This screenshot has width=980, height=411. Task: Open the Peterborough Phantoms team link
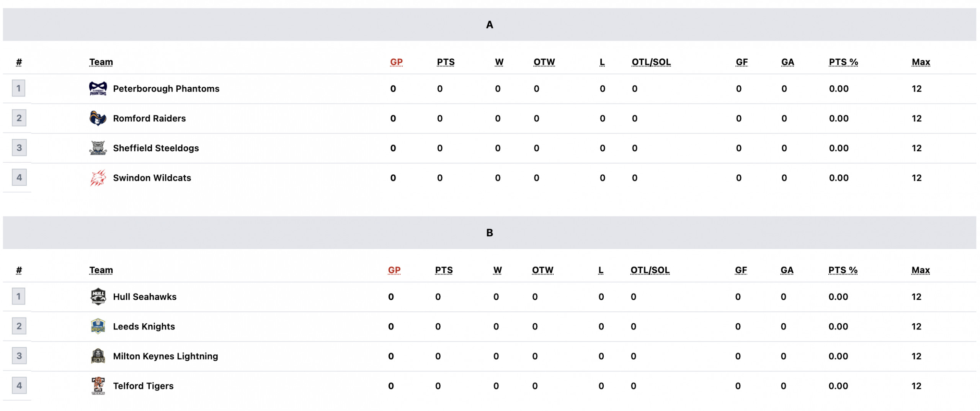pyautogui.click(x=166, y=89)
